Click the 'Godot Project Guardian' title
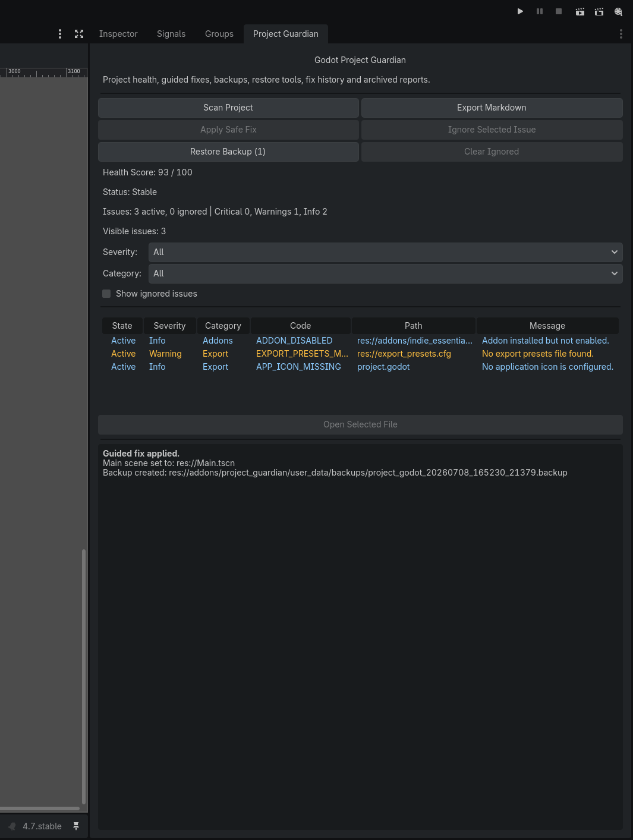This screenshot has width=633, height=840. 360,60
